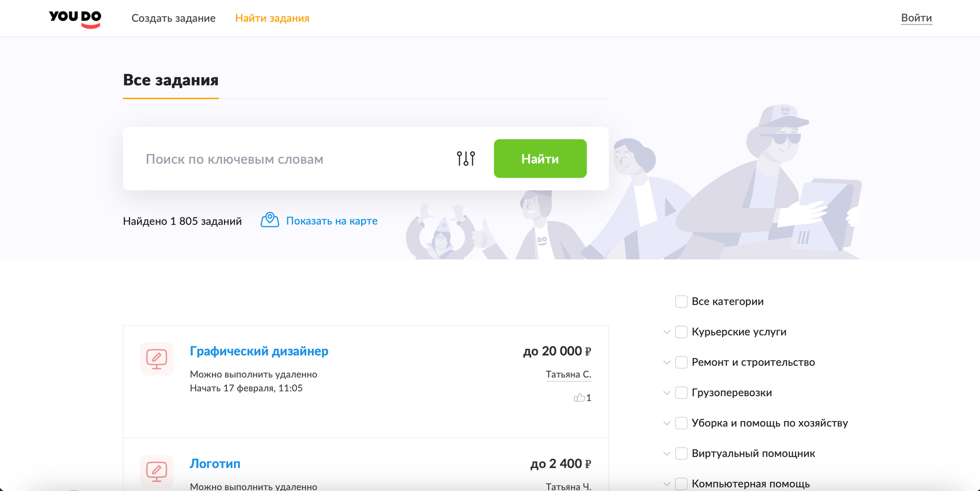Expand the Курьерские услуги category chevron

(x=667, y=332)
